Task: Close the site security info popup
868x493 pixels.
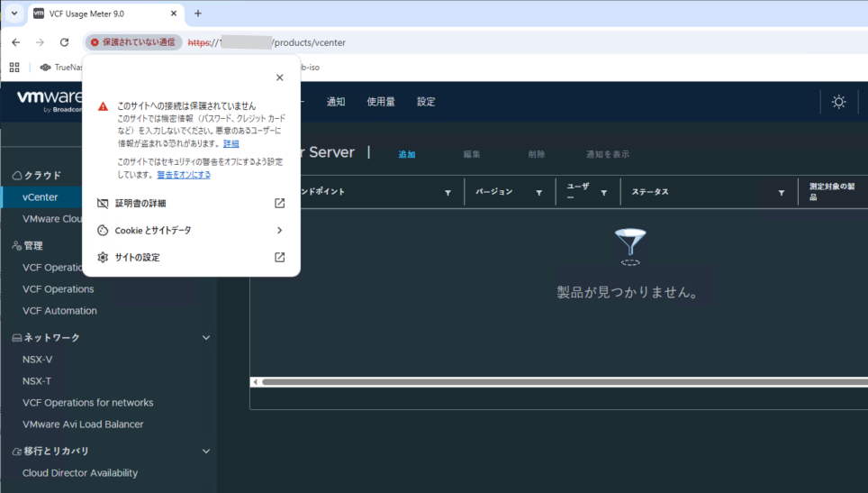Action: [x=279, y=78]
